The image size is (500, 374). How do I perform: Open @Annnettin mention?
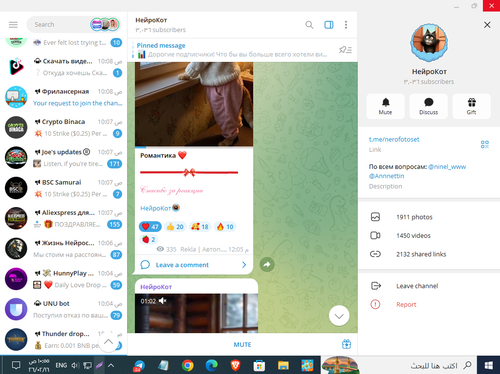click(x=386, y=176)
